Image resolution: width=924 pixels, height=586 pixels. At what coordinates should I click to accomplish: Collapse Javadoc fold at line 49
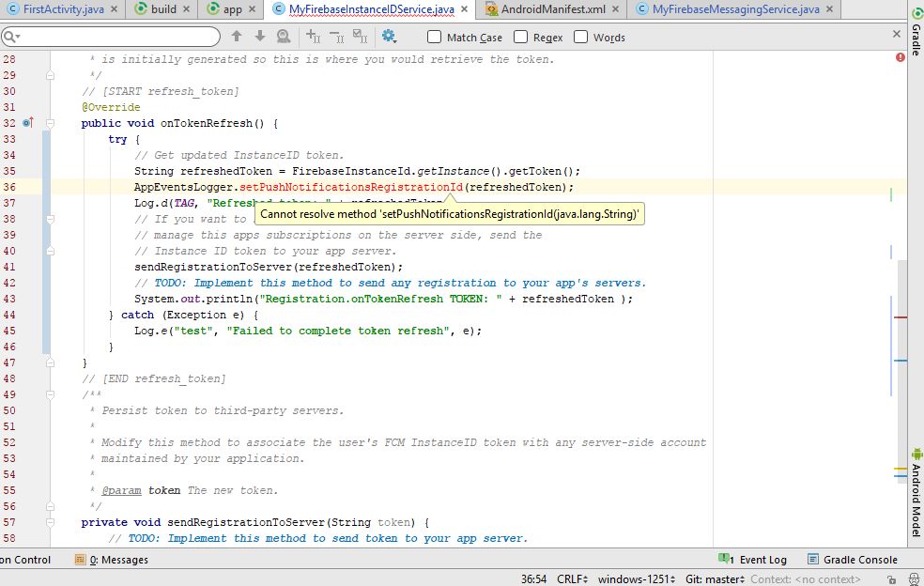pos(50,394)
